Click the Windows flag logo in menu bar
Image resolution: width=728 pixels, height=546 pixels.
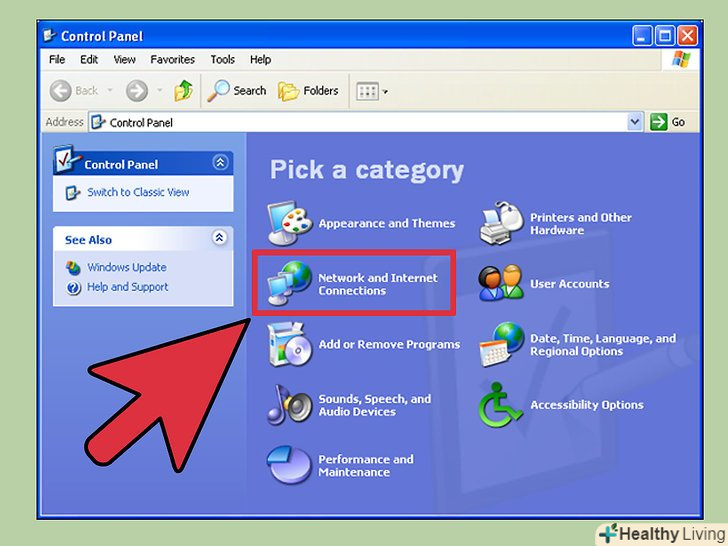pyautogui.click(x=681, y=59)
